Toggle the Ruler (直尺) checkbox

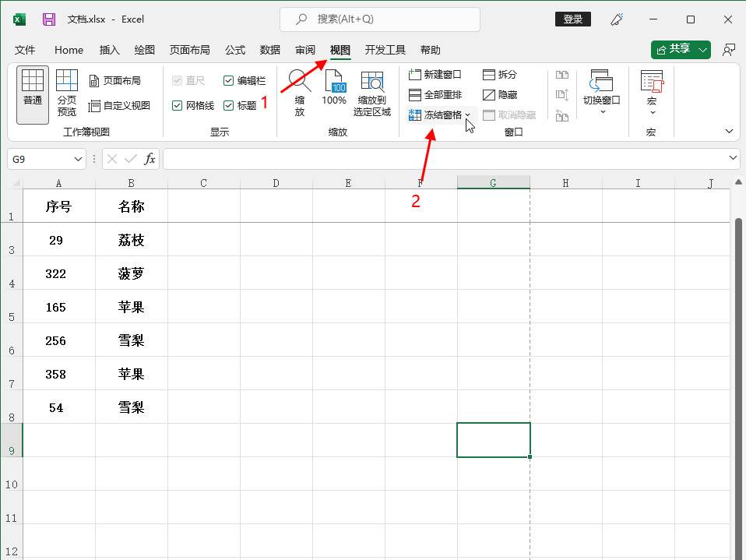click(x=177, y=81)
